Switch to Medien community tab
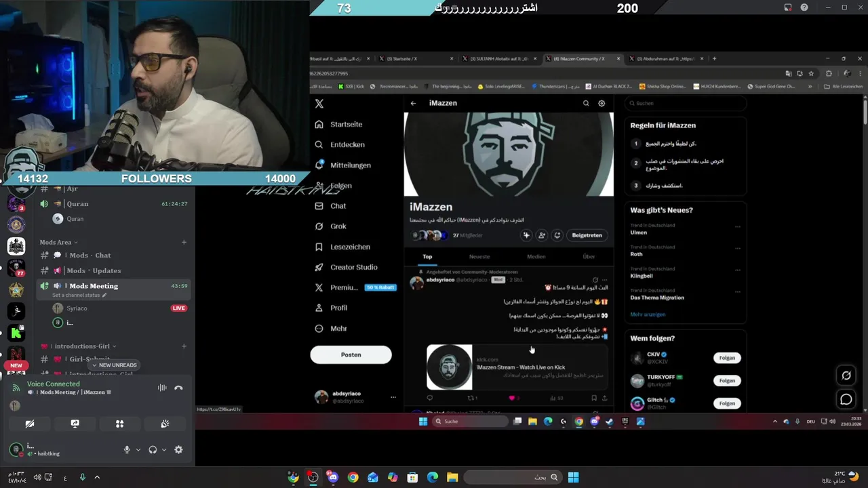Screen dimensions: 868x488 pyautogui.click(x=536, y=257)
